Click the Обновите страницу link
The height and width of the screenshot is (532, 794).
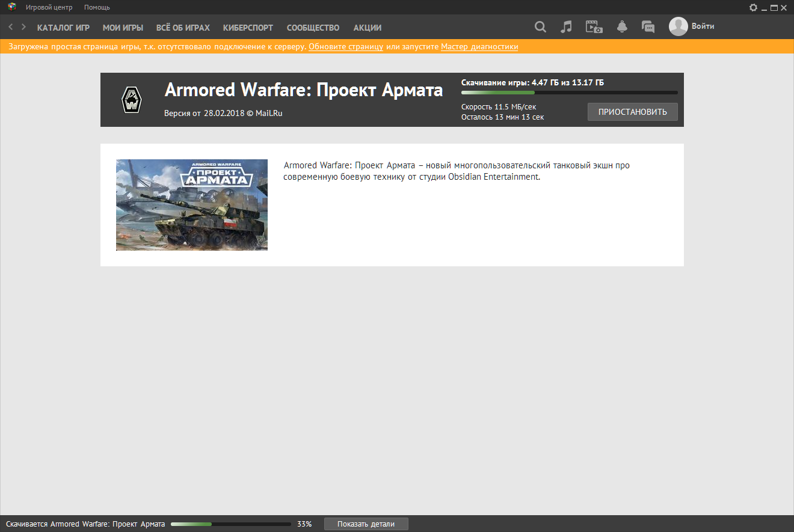[346, 46]
